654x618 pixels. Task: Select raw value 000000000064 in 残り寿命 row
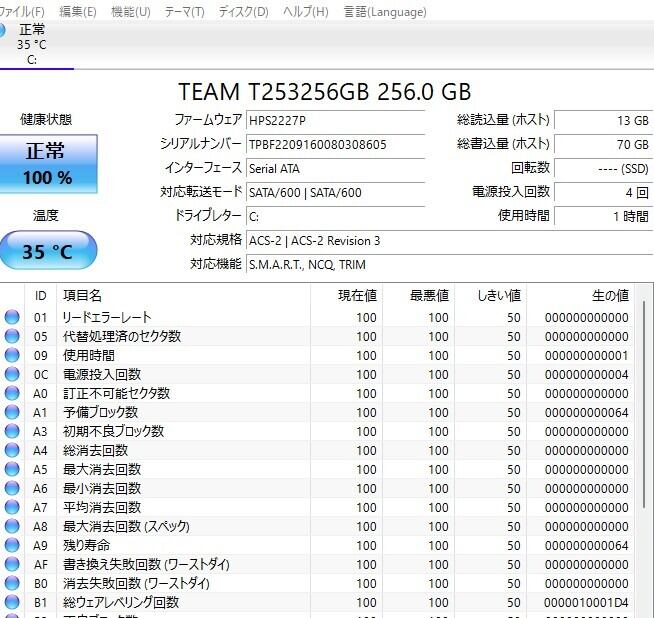586,545
